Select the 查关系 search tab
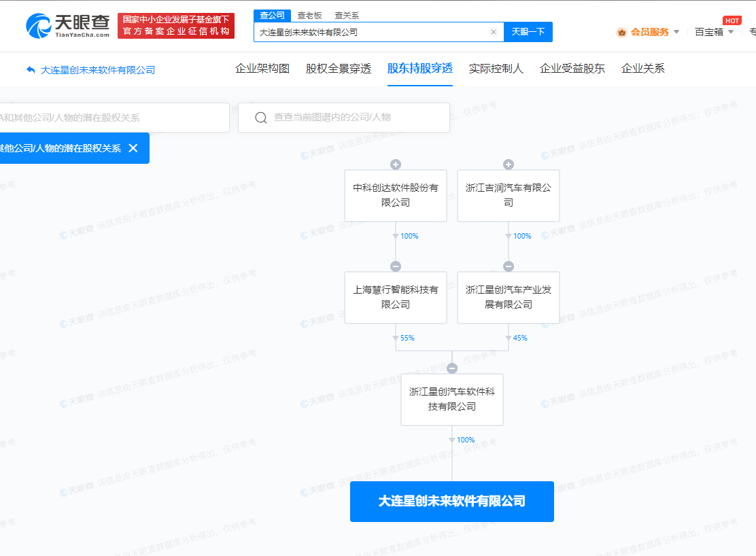This screenshot has height=556, width=756. pyautogui.click(x=347, y=16)
